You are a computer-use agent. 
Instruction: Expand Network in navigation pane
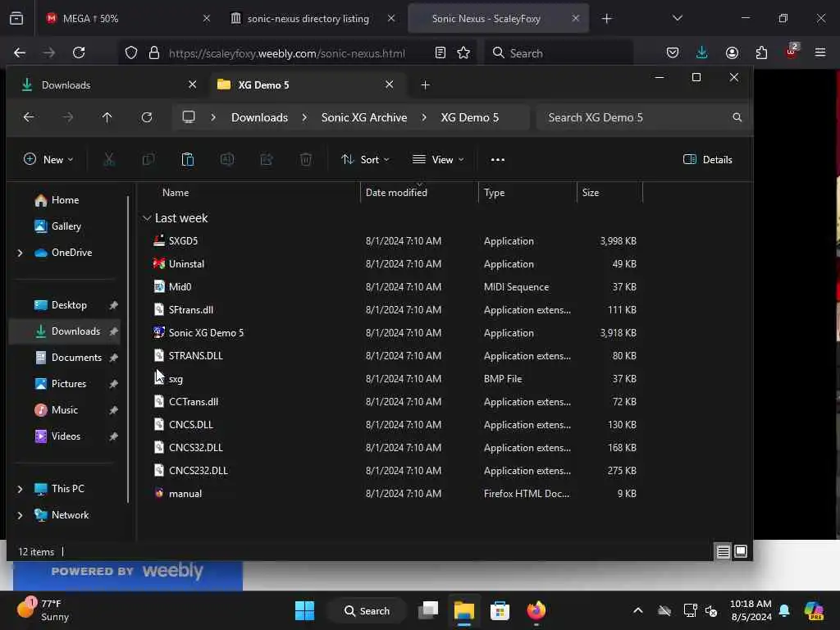click(21, 515)
